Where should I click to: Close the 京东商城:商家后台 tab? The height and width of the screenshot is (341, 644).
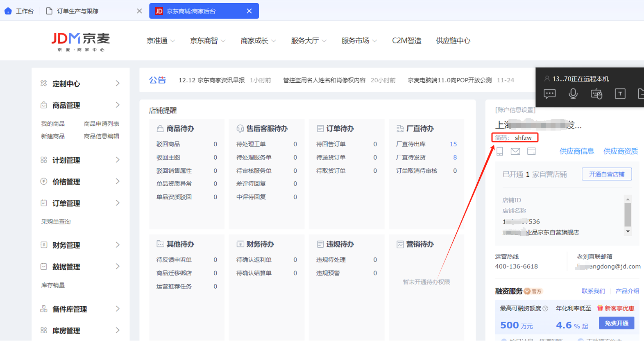point(249,11)
